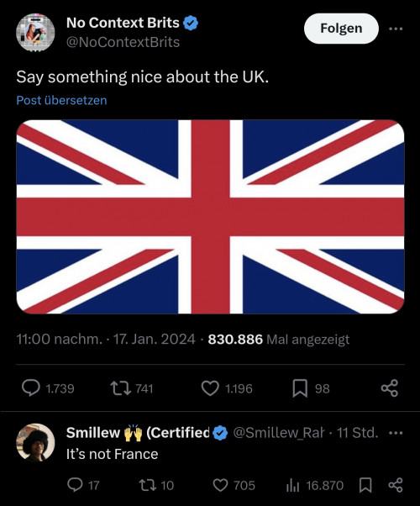The image size is (420, 506).
Task: Reply to the Smillew comment with 17 replies
Action: pos(75,485)
